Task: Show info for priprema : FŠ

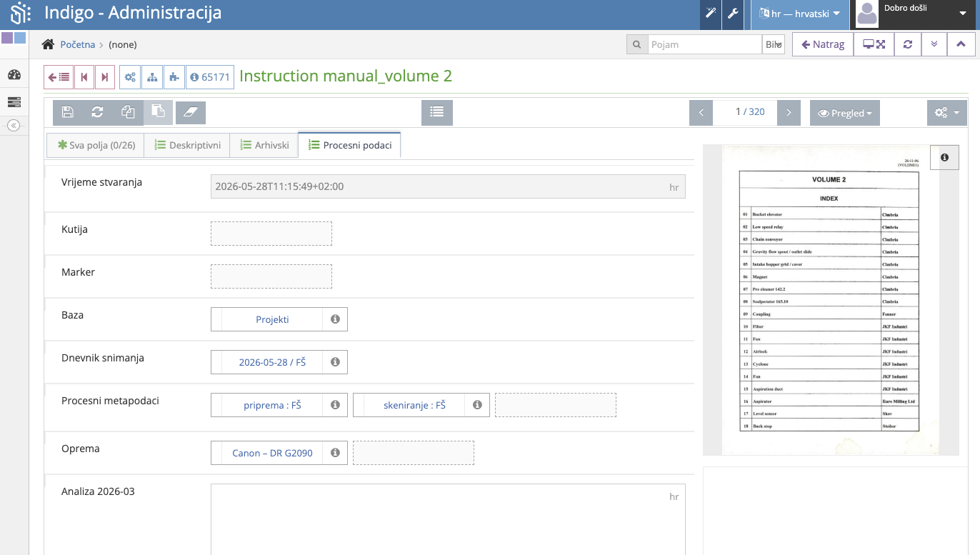Action: (335, 405)
